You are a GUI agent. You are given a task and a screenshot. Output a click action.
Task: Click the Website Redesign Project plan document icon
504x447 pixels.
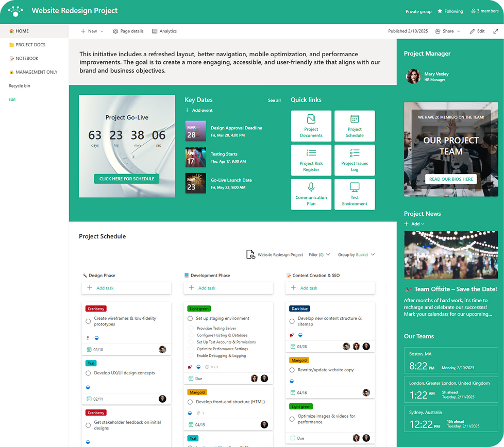[x=250, y=254]
